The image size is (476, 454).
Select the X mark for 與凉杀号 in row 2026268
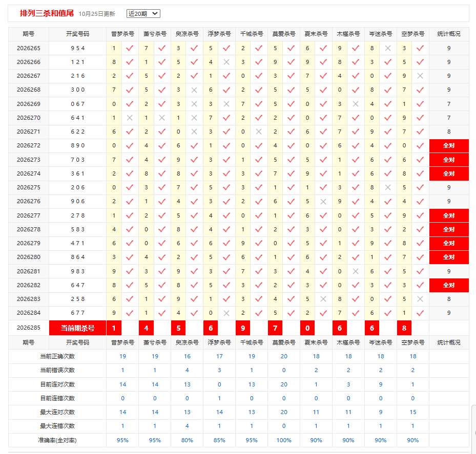pos(194,90)
